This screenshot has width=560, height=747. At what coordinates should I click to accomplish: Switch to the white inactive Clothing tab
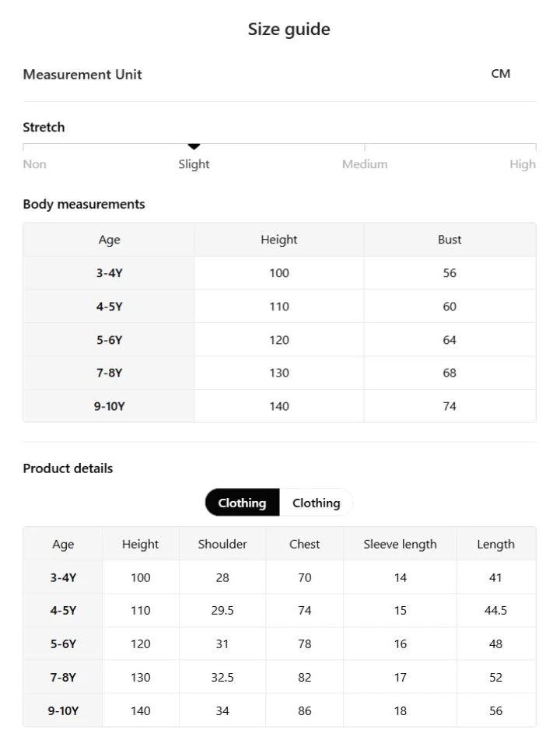coord(317,503)
